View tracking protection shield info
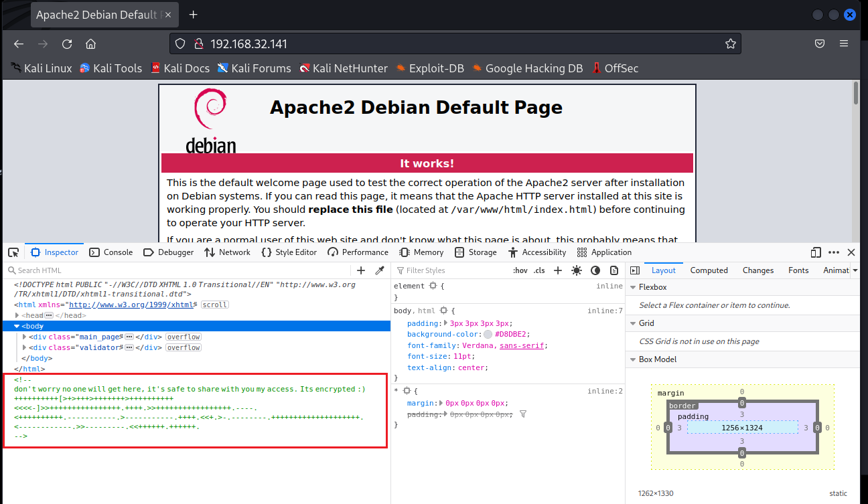Viewport: 868px width, 504px height. [179, 44]
